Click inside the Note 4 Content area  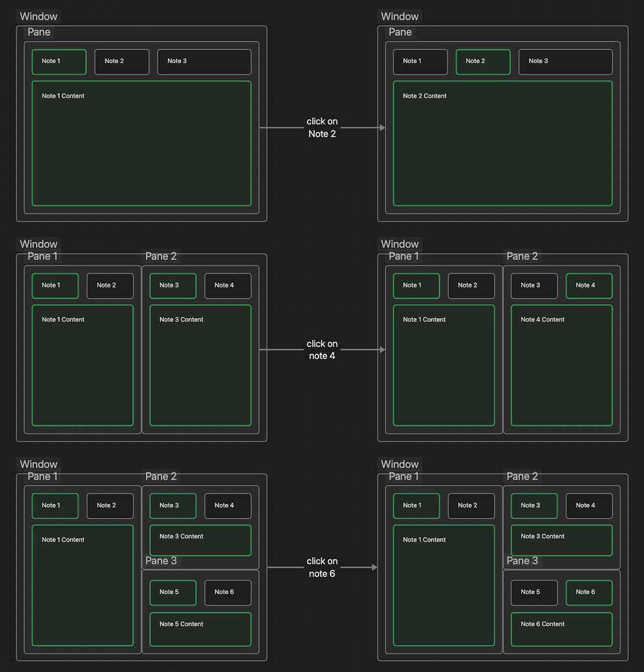(x=562, y=365)
